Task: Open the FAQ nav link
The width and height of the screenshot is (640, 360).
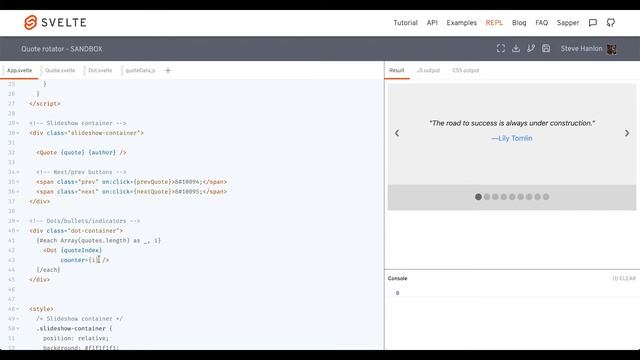Action: 541,23
